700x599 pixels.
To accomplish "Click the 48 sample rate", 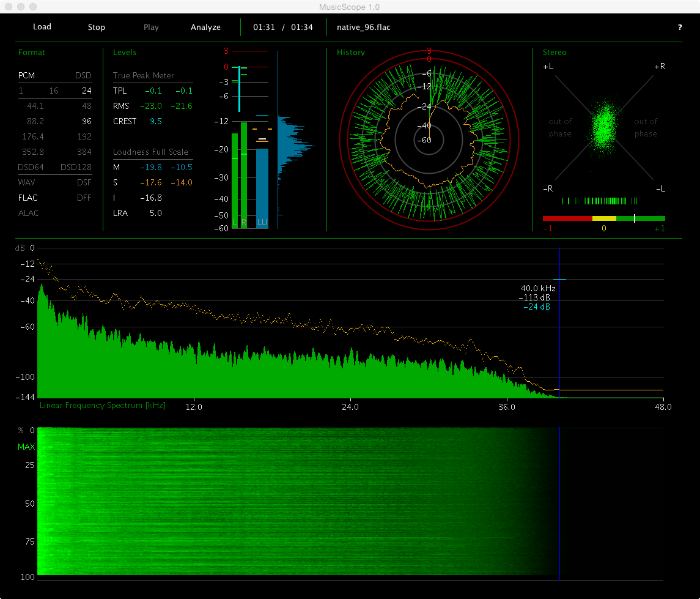I will tap(87, 106).
